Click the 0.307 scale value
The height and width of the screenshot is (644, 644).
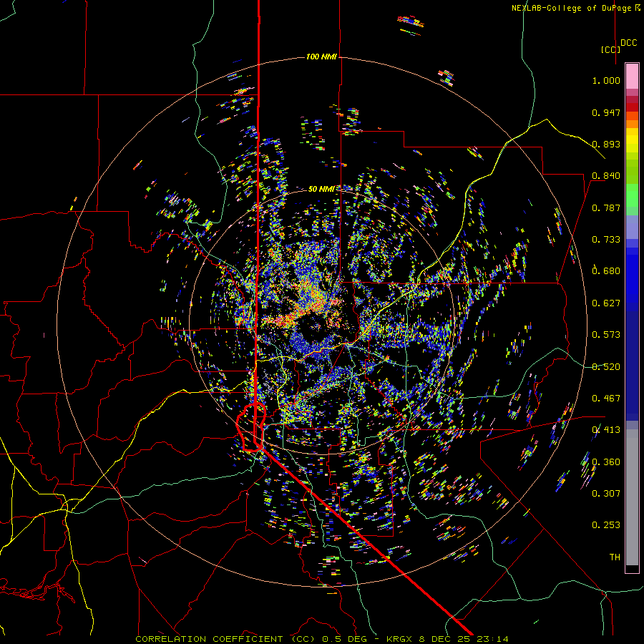606,494
